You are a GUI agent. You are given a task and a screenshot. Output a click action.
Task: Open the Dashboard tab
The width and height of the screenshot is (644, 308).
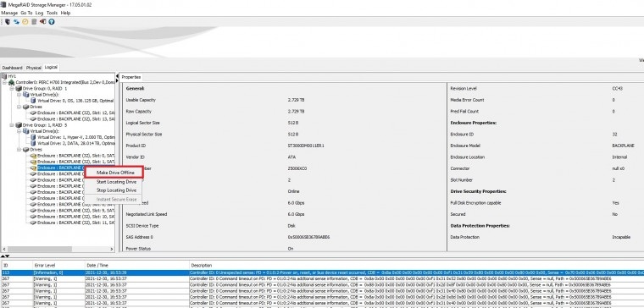(13, 68)
